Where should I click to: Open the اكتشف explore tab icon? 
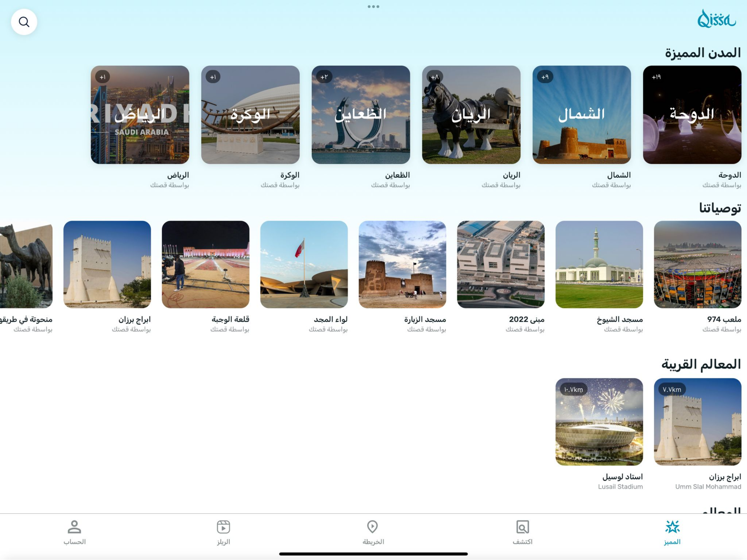coord(523,527)
